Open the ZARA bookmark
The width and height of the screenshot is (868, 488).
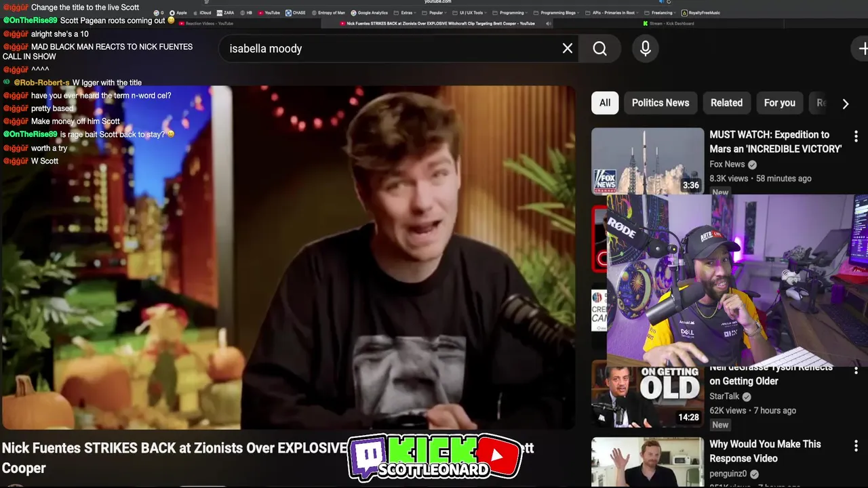225,13
